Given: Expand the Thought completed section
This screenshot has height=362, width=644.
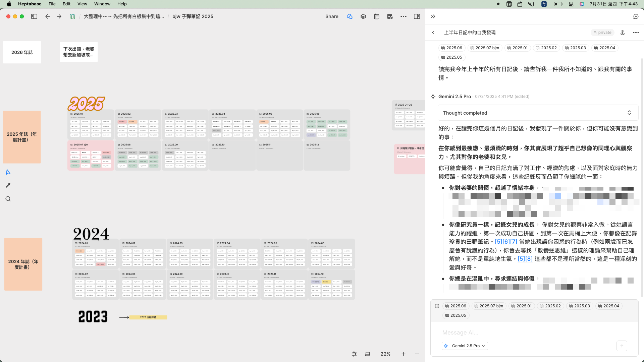Looking at the screenshot, I should [629, 113].
